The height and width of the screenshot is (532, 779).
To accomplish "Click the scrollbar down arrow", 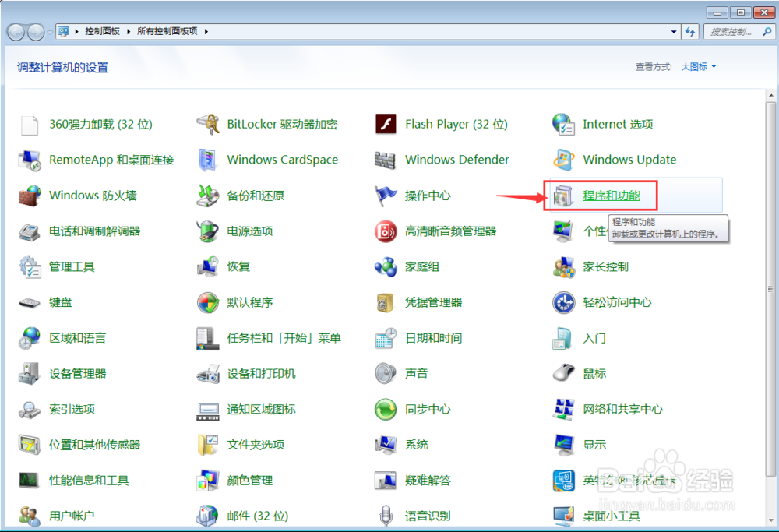I will [x=770, y=520].
